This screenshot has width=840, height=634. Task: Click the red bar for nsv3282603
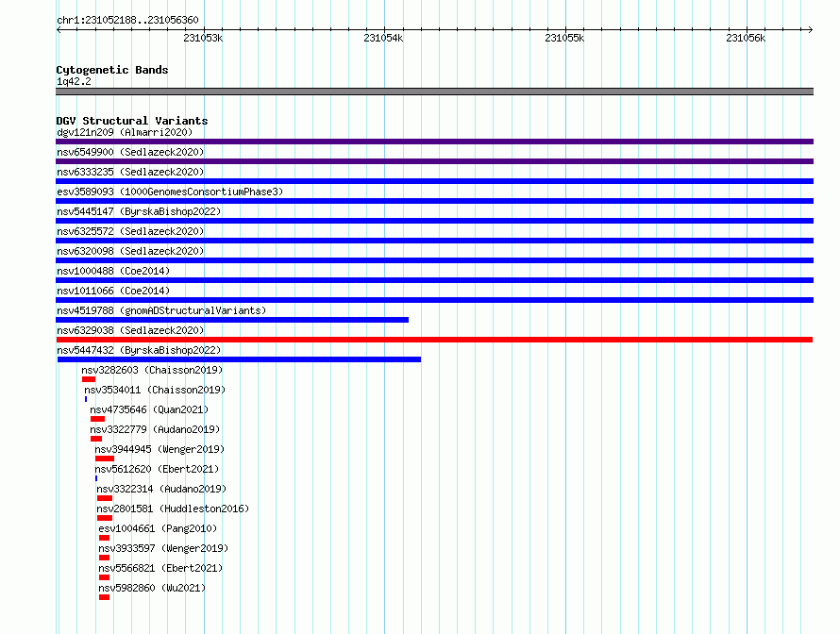pyautogui.click(x=89, y=379)
